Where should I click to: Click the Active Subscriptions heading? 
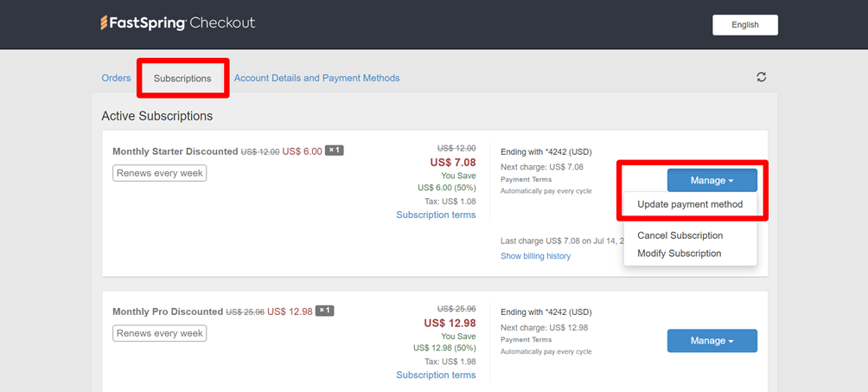tap(157, 117)
